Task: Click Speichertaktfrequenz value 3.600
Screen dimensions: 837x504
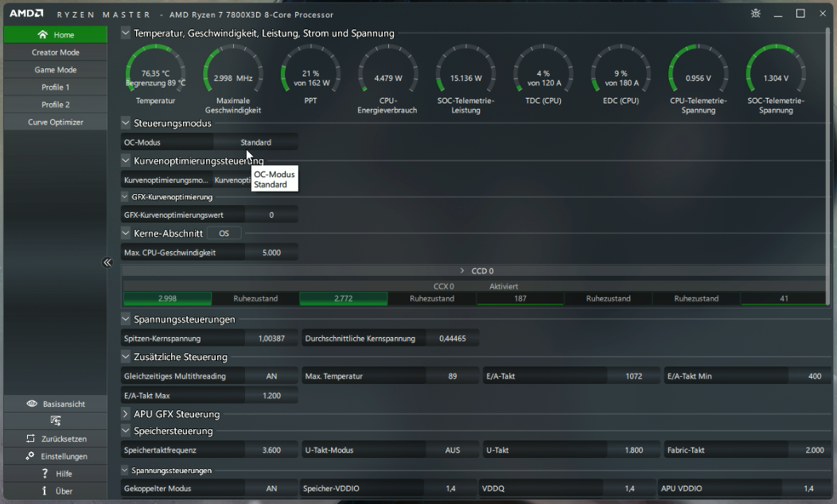Action: [271, 450]
